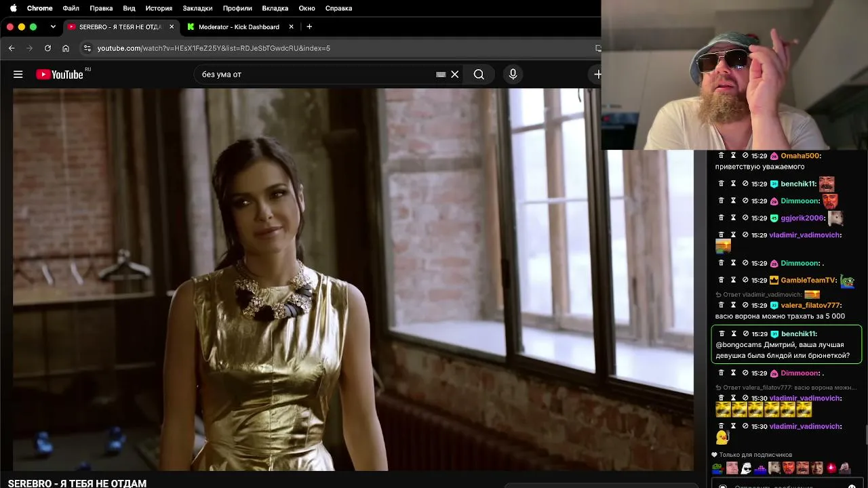Select the SEREBRO video title text
The width and height of the screenshot is (868, 488).
pyautogui.click(x=77, y=483)
